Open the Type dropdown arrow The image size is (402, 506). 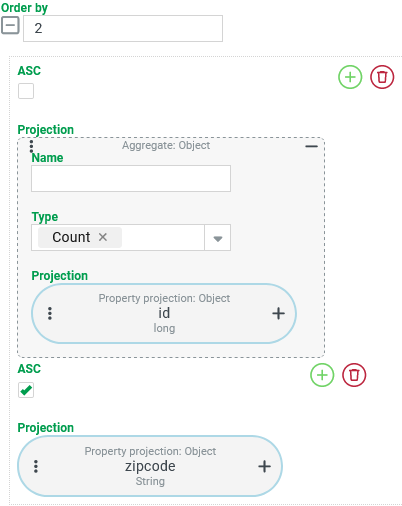click(217, 238)
